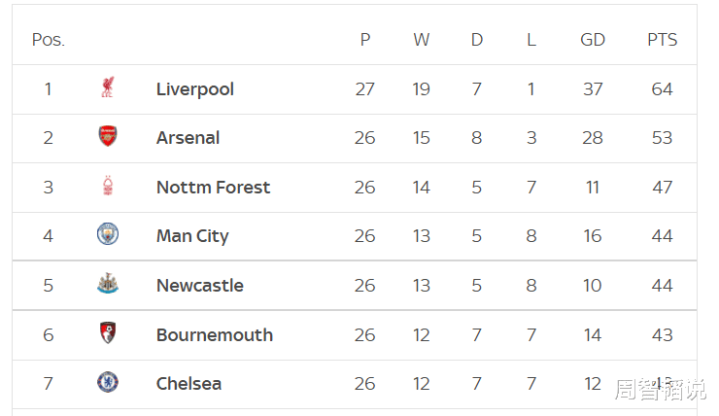Click the Nottm Forest crest icon

click(x=107, y=187)
